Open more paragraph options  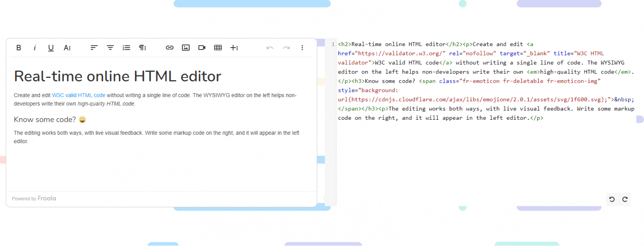point(142,48)
